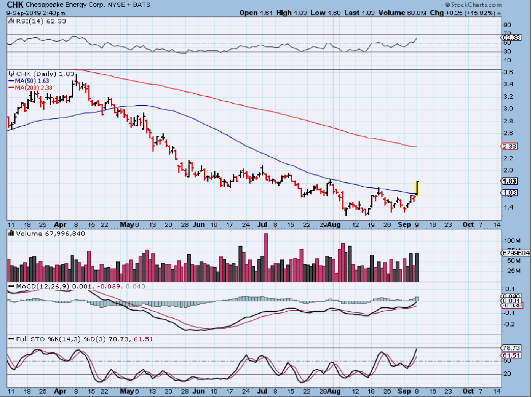
Task: Click the Jul label under the price chart
Action: pyautogui.click(x=262, y=225)
